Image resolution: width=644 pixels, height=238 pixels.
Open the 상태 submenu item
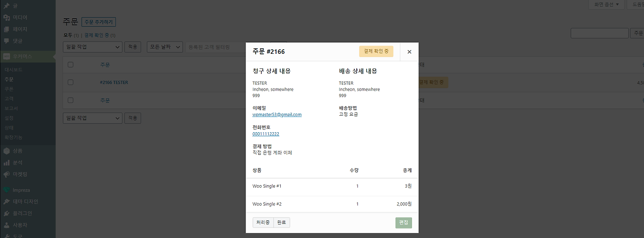[9, 127]
